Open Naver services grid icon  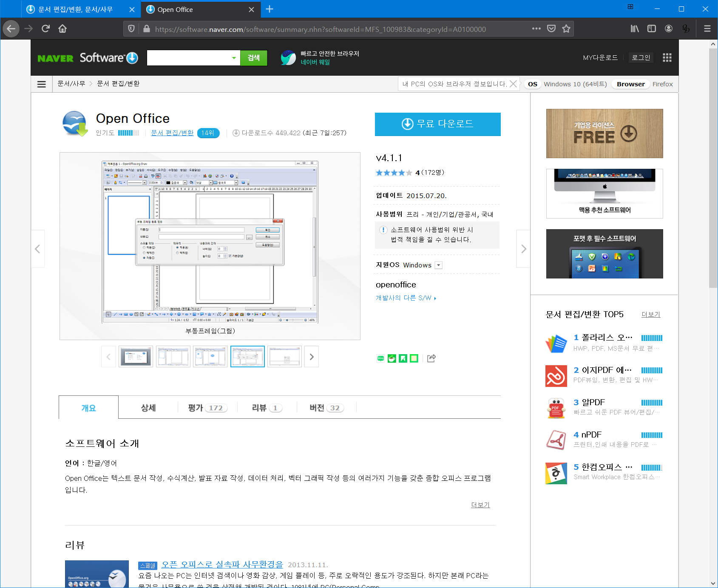coord(667,57)
